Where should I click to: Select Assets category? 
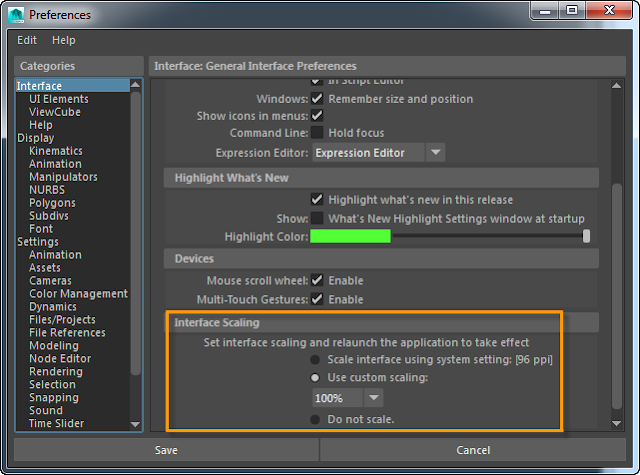coord(45,268)
